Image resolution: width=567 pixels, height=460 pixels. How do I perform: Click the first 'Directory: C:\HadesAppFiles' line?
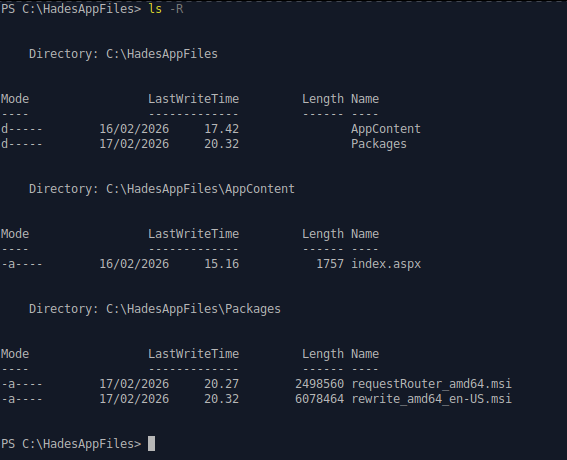point(123,54)
